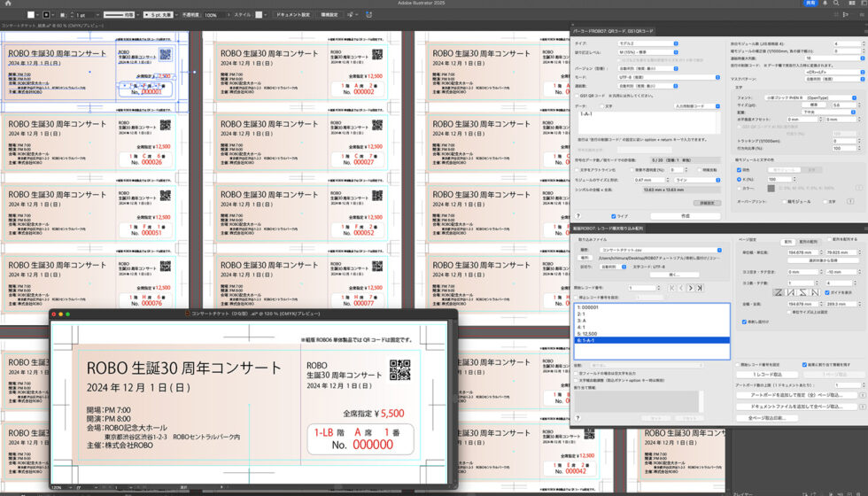Viewport: 868px width, 496px height.
Task: Click the 全ページ取込印刷... button
Action: pos(767,418)
